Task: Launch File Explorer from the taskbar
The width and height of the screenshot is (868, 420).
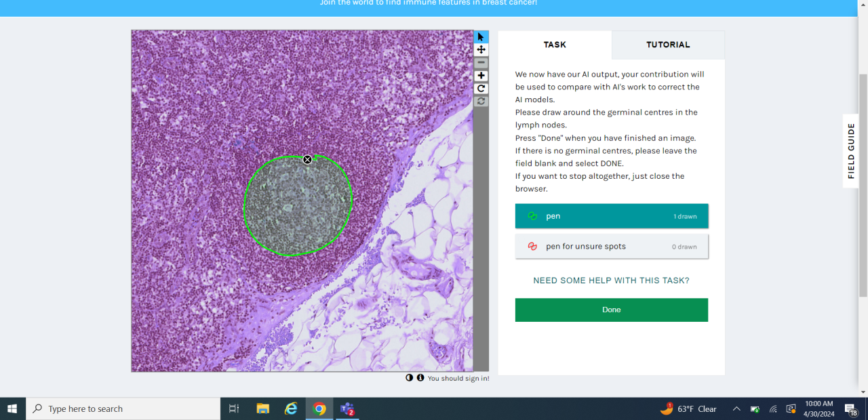Action: [x=263, y=408]
